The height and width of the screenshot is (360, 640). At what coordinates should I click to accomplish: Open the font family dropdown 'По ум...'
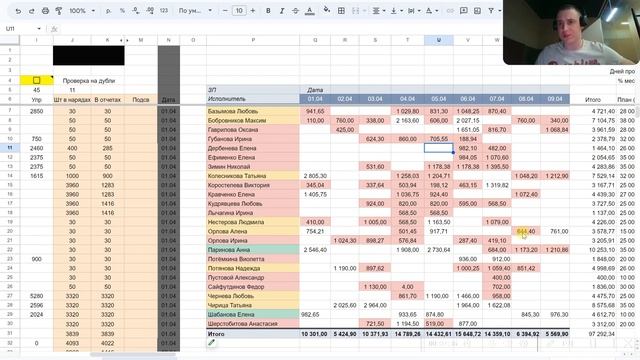pyautogui.click(x=195, y=11)
